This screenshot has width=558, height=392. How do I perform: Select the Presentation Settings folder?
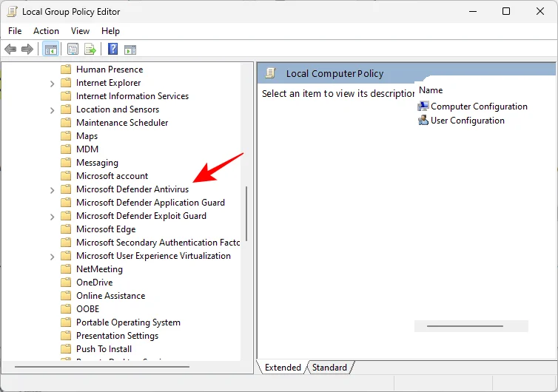117,336
